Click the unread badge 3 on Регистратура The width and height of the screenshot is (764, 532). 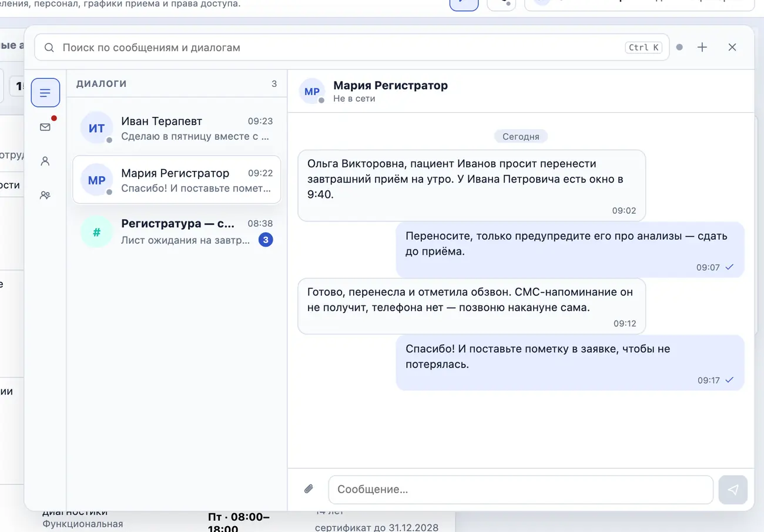[x=266, y=240]
